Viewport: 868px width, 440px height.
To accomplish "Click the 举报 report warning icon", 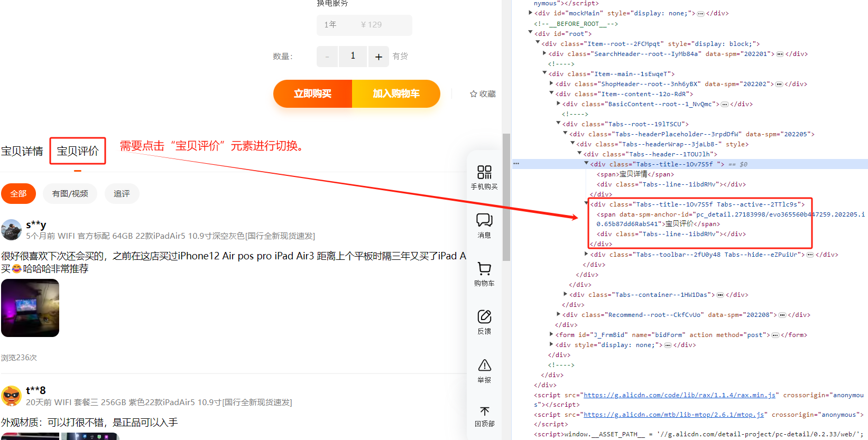I will click(484, 366).
